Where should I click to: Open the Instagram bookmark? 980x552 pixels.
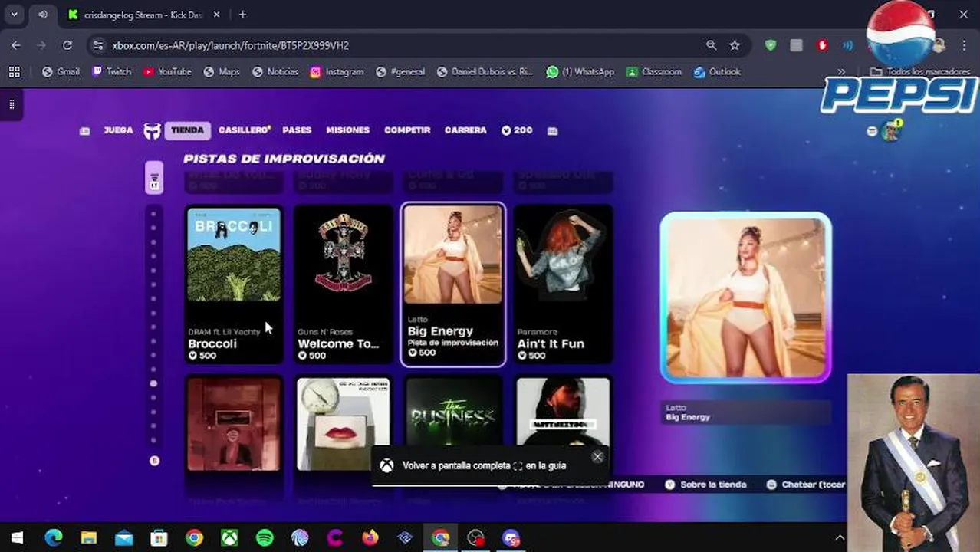337,71
